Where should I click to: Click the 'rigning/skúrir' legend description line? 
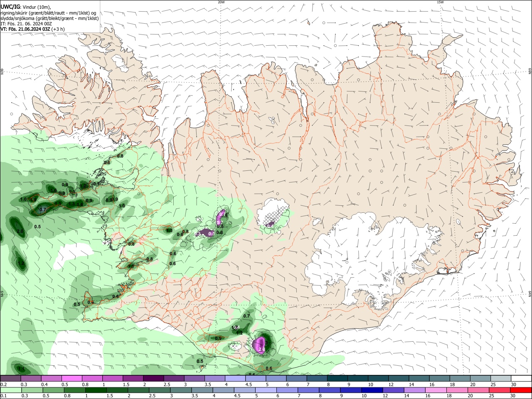pyautogui.click(x=48, y=13)
